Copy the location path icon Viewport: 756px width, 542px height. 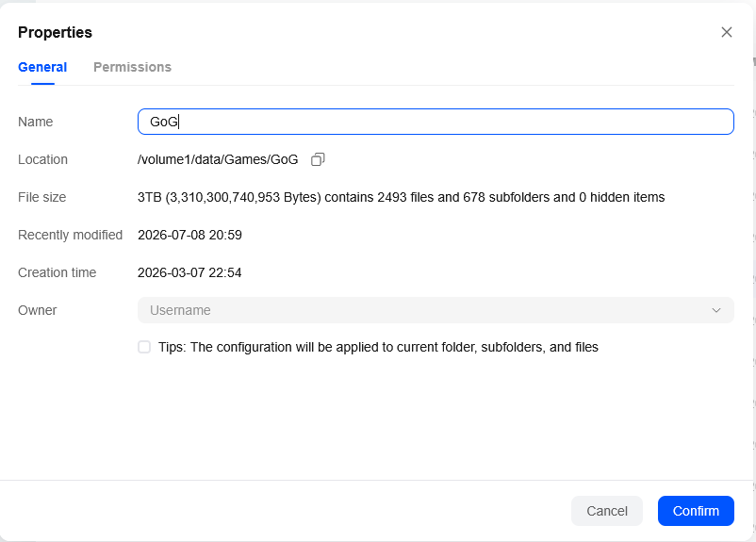(x=318, y=159)
